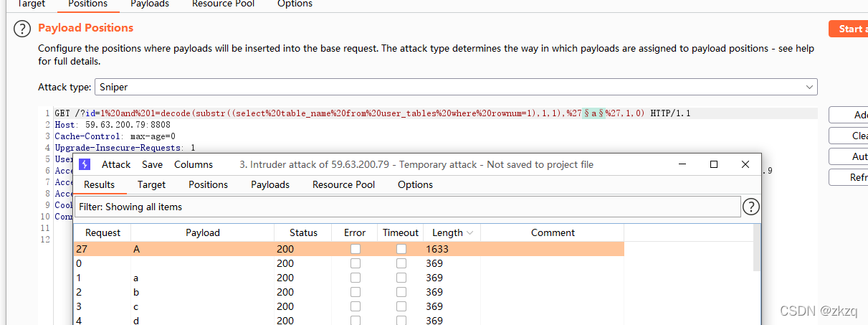Switch to Payloads tab in attack window
This screenshot has width=868, height=325.
[270, 184]
